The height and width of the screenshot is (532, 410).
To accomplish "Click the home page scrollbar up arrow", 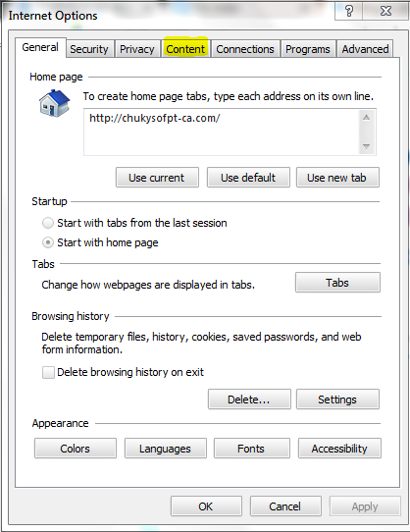I will coord(366,118).
